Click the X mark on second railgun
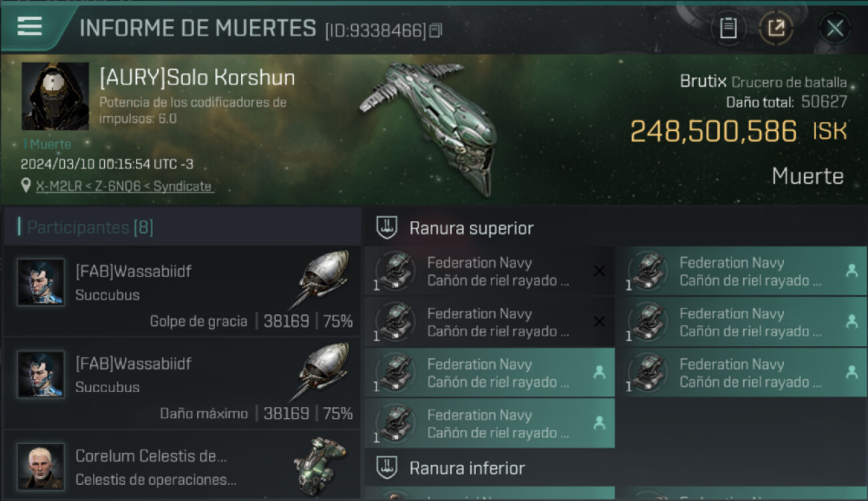 [599, 322]
